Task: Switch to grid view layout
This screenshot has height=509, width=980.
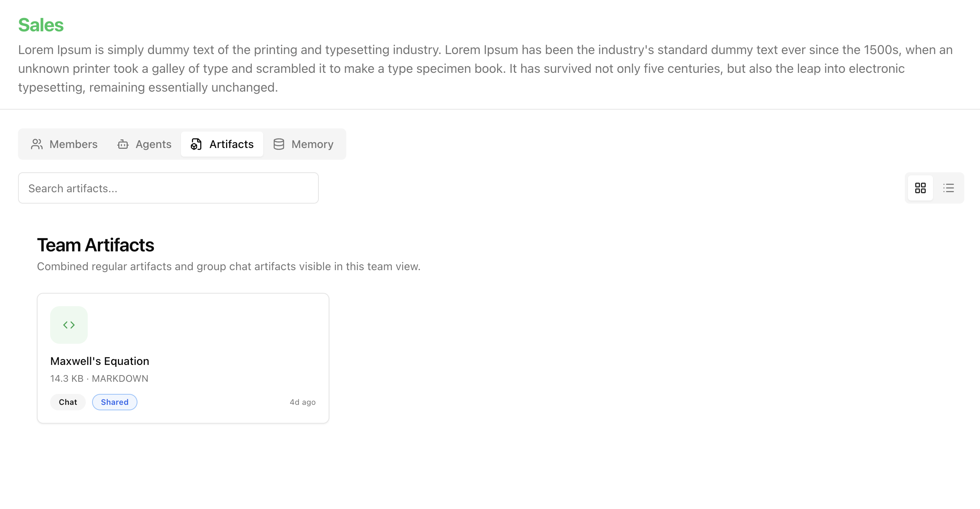Action: pos(920,188)
